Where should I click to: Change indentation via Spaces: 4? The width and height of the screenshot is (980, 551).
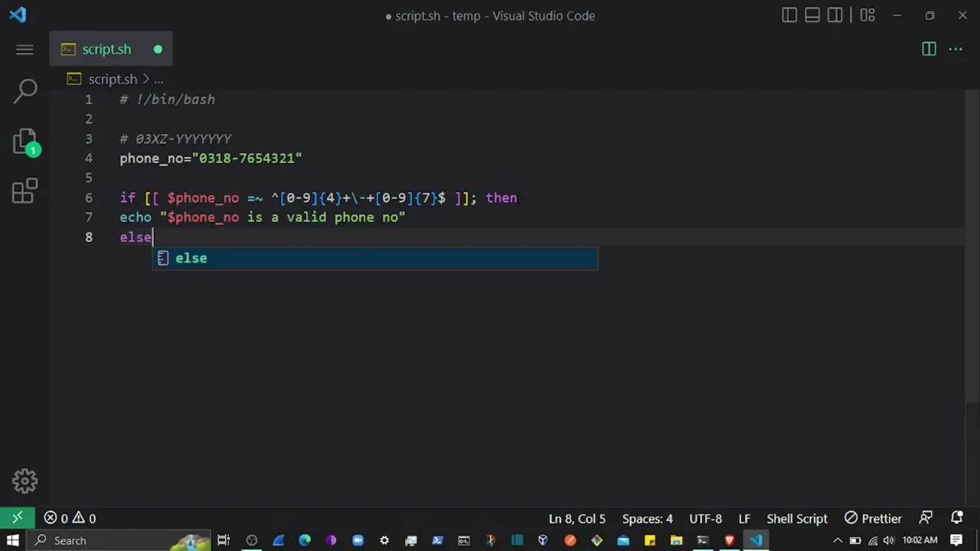tap(648, 518)
